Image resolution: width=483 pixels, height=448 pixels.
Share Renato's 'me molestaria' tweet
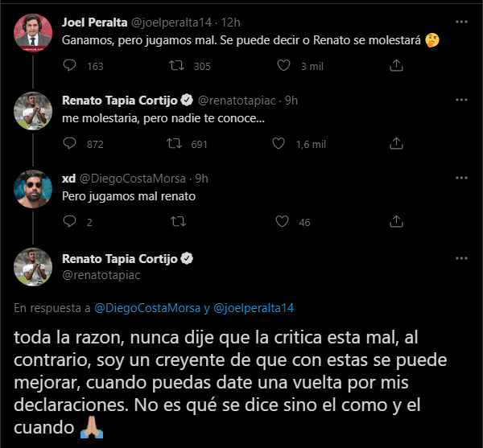point(395,144)
